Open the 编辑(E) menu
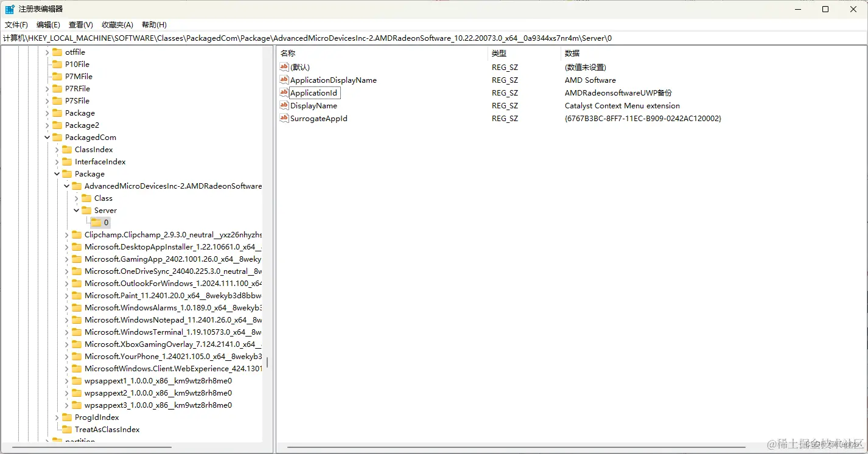 48,25
